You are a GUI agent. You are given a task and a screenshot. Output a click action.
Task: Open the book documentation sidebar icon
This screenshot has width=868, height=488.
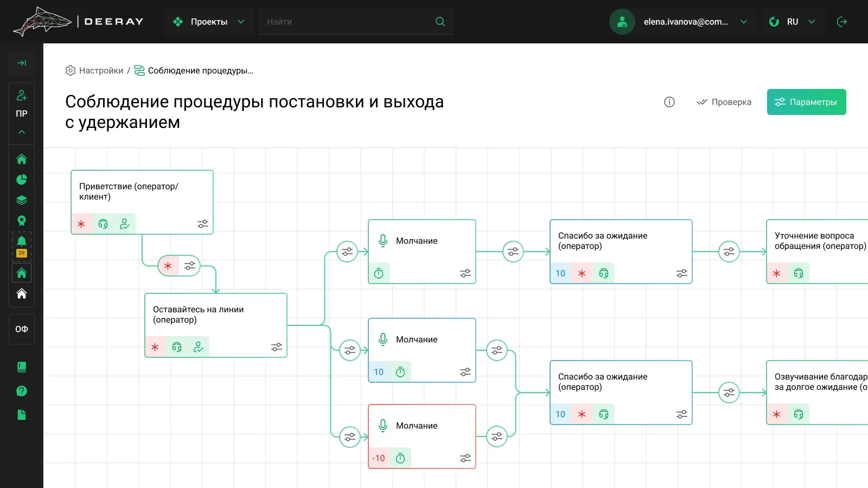coord(22,367)
